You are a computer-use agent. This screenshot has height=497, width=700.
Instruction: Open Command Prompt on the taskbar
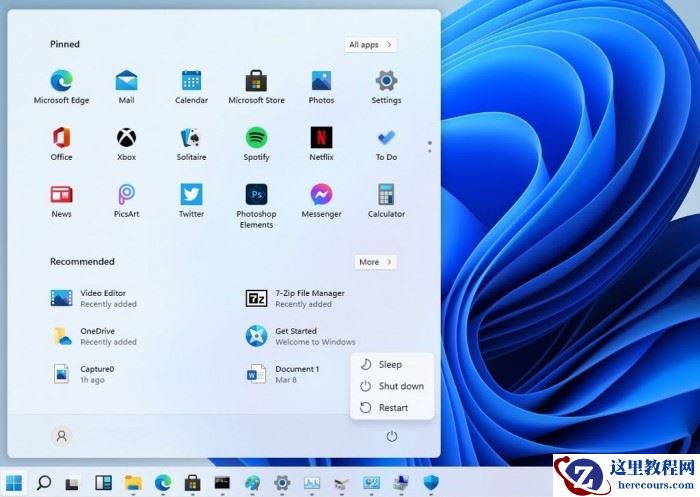click(222, 482)
